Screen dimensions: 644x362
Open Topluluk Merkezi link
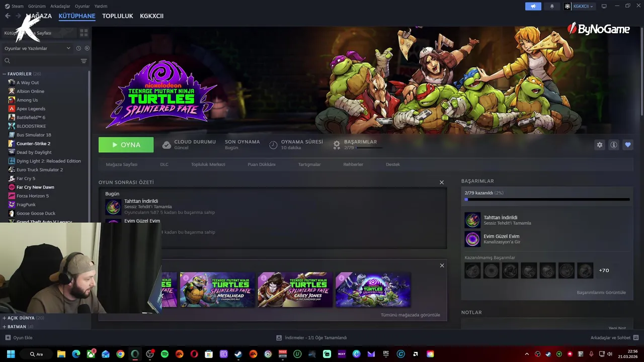(208, 164)
